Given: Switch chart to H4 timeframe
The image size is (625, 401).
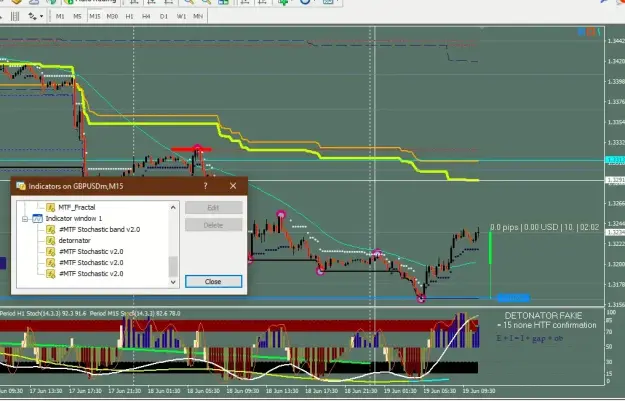Looking at the screenshot, I should pyautogui.click(x=146, y=16).
